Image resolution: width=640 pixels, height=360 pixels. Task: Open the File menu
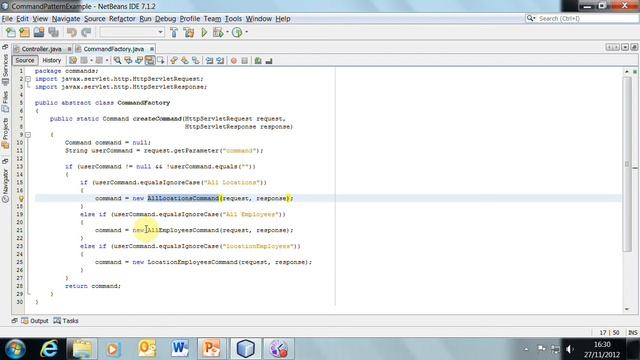(7, 19)
